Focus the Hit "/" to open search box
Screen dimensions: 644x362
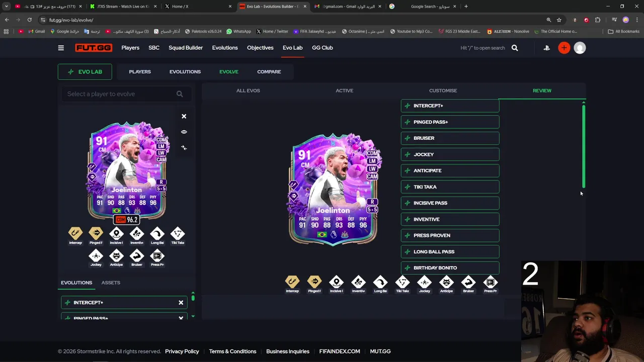click(482, 48)
